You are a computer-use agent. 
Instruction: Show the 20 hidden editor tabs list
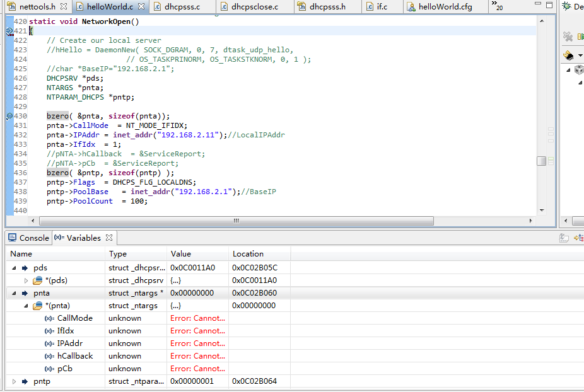[x=497, y=6]
